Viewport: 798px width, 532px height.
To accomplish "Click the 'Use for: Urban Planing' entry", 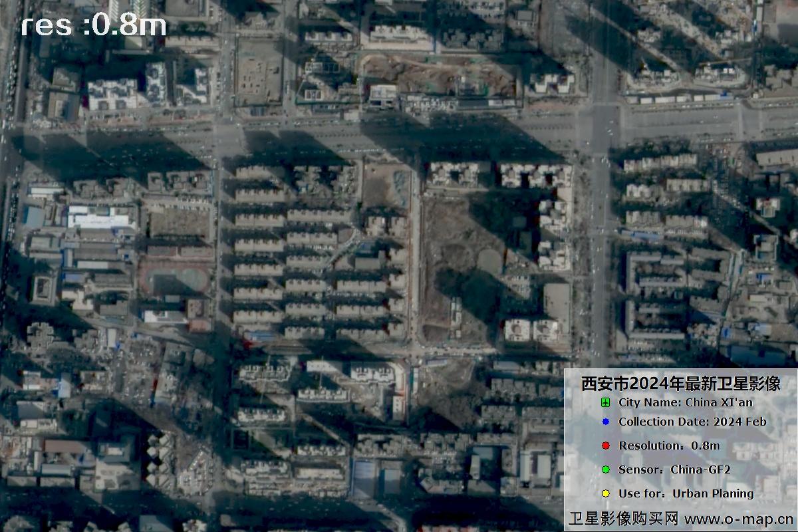I will coord(686,493).
